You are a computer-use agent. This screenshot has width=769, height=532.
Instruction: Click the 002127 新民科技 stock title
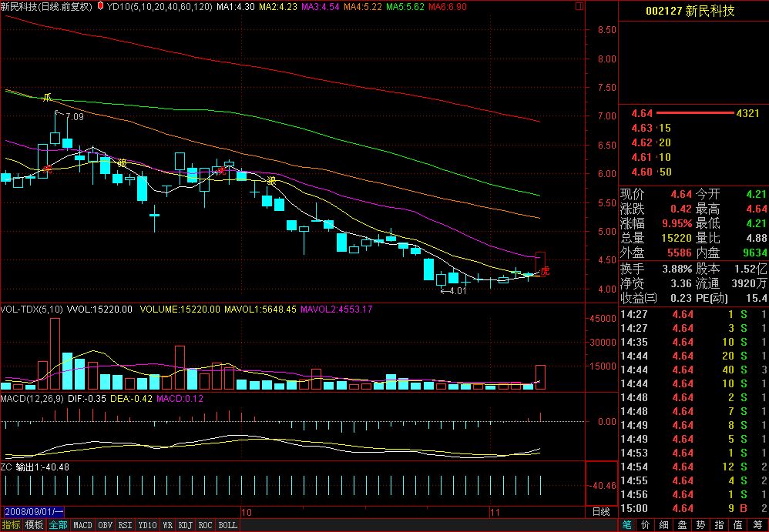690,11
